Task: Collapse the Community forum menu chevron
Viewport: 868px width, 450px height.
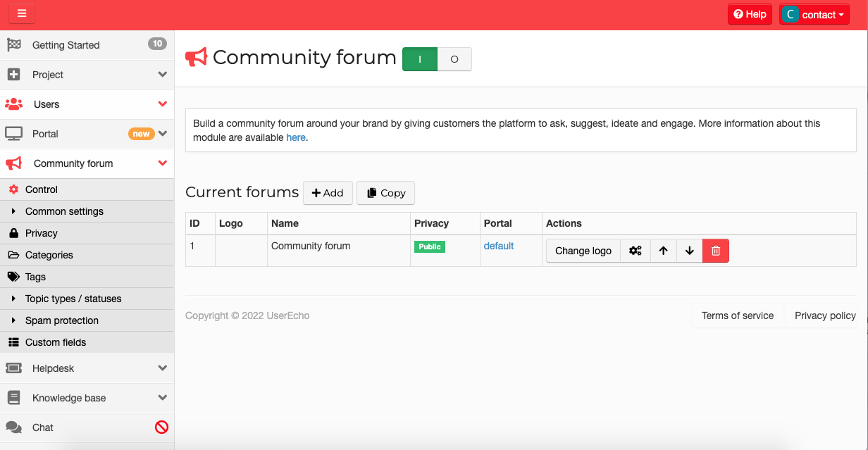Action: (x=163, y=163)
